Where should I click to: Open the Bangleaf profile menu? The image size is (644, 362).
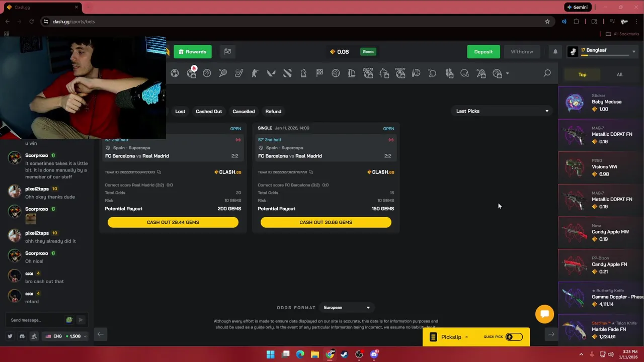tap(602, 52)
